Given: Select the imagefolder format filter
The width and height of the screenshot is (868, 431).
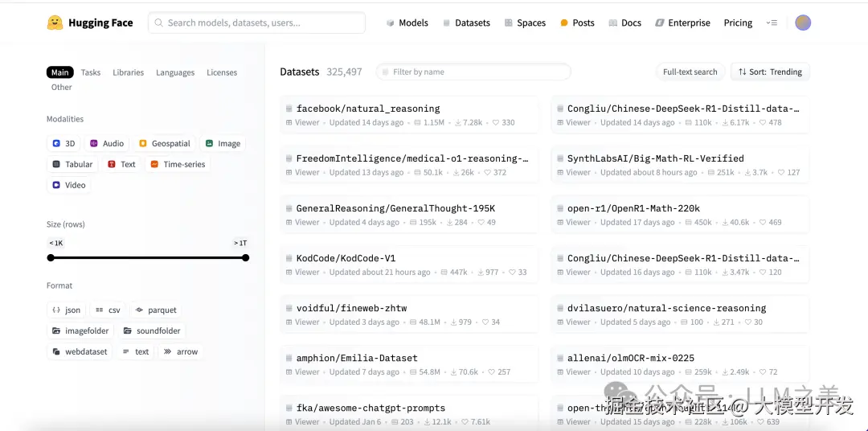Looking at the screenshot, I should pyautogui.click(x=80, y=330).
